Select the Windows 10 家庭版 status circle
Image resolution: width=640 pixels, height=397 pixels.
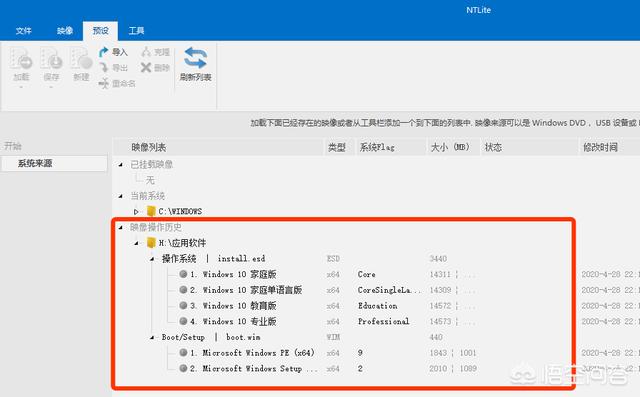point(183,274)
